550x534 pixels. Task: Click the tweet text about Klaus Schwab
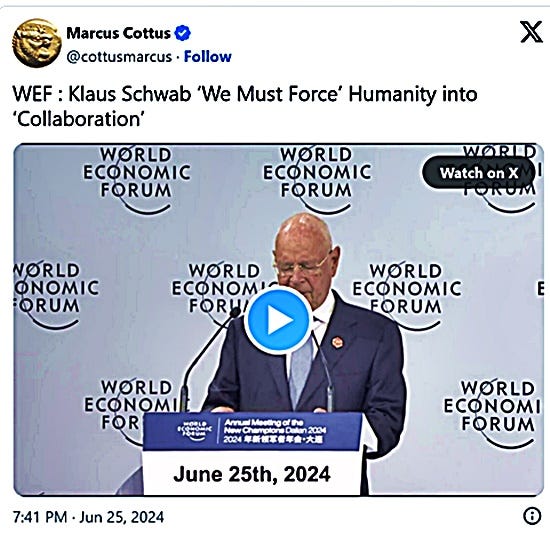[x=244, y=106]
